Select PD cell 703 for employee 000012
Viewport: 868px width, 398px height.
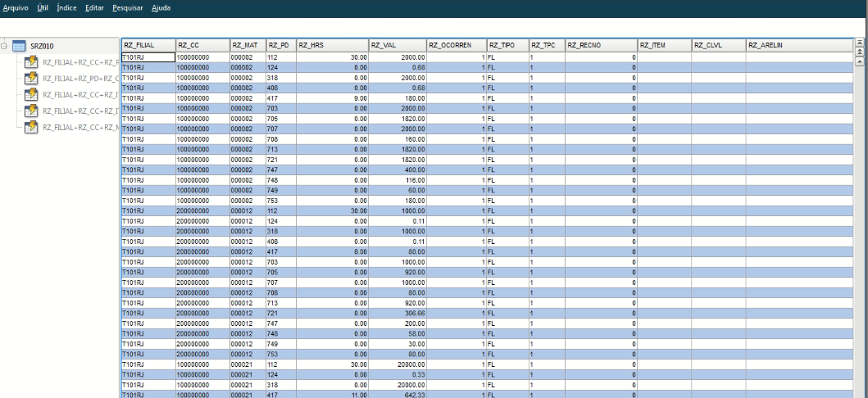click(281, 262)
